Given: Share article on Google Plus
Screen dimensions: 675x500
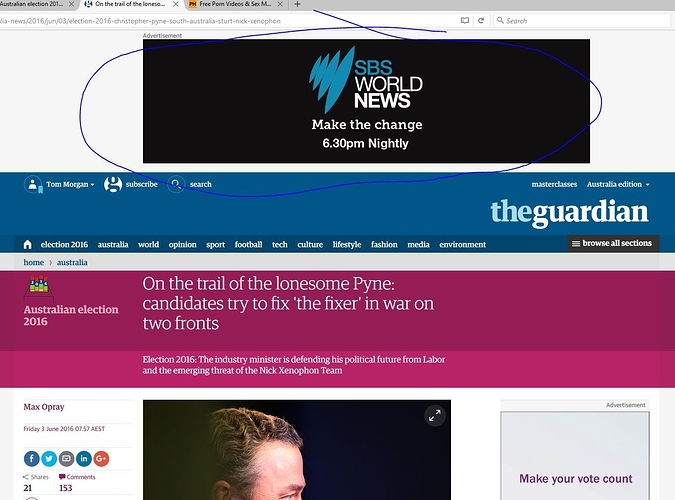Looking at the screenshot, I should (101, 459).
